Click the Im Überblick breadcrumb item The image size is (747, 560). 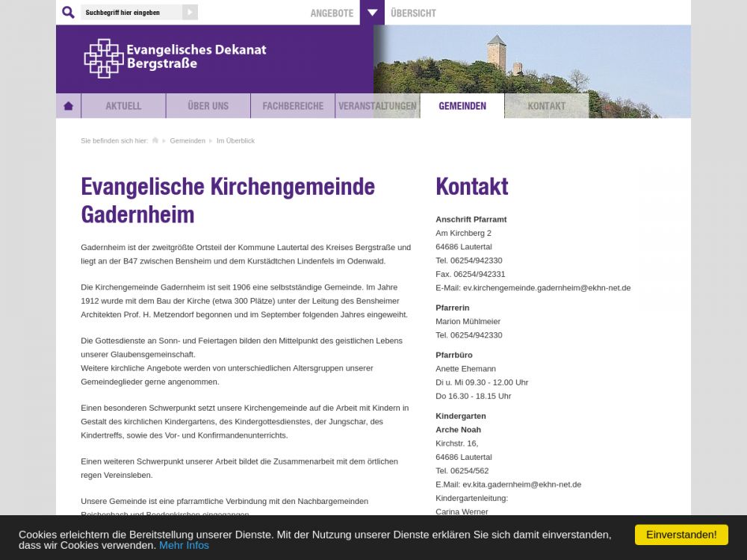pyautogui.click(x=235, y=140)
